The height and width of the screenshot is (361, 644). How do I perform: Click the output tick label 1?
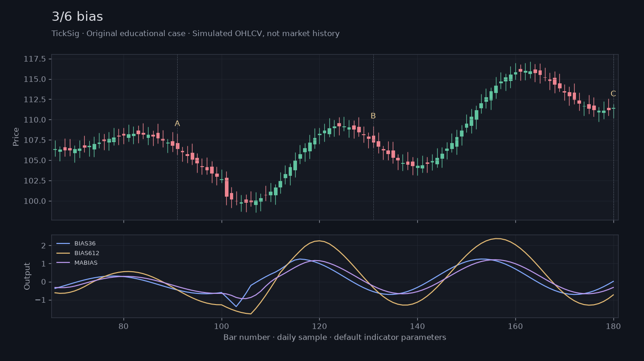pyautogui.click(x=44, y=264)
